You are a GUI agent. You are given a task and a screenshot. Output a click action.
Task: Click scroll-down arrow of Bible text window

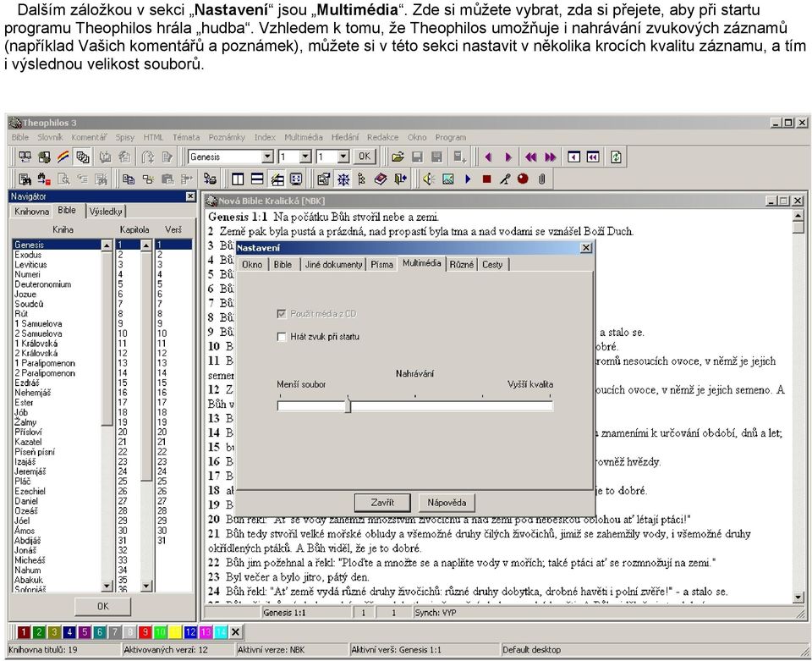[798, 598]
